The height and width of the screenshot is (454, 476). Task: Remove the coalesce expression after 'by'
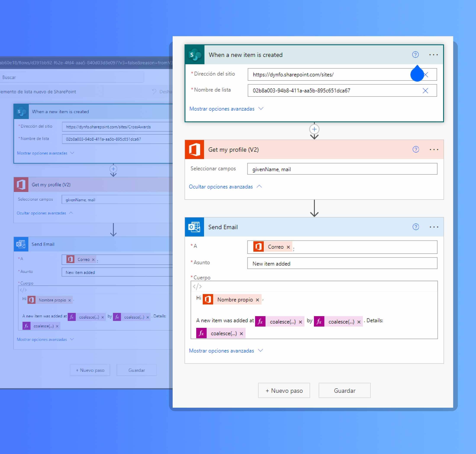(359, 322)
